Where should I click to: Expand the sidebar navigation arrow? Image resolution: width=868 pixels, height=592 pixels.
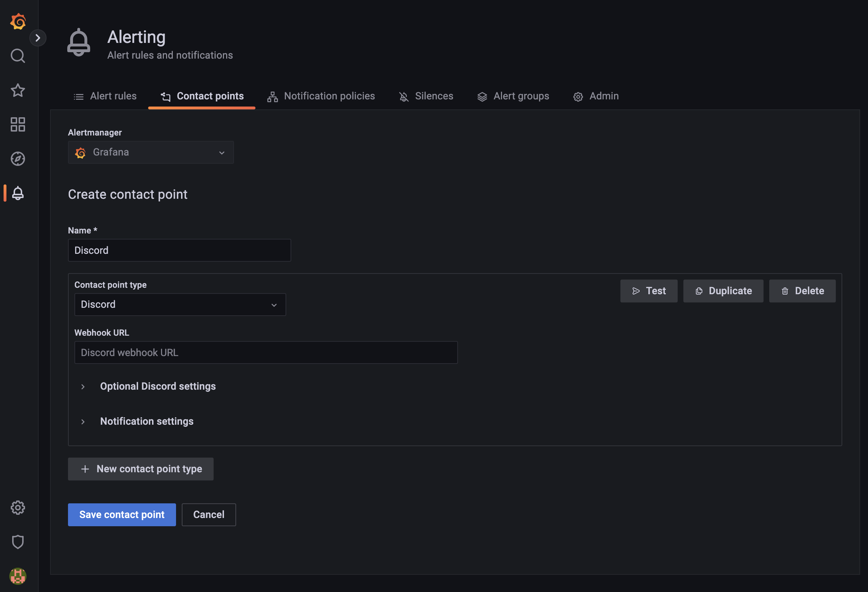[38, 38]
